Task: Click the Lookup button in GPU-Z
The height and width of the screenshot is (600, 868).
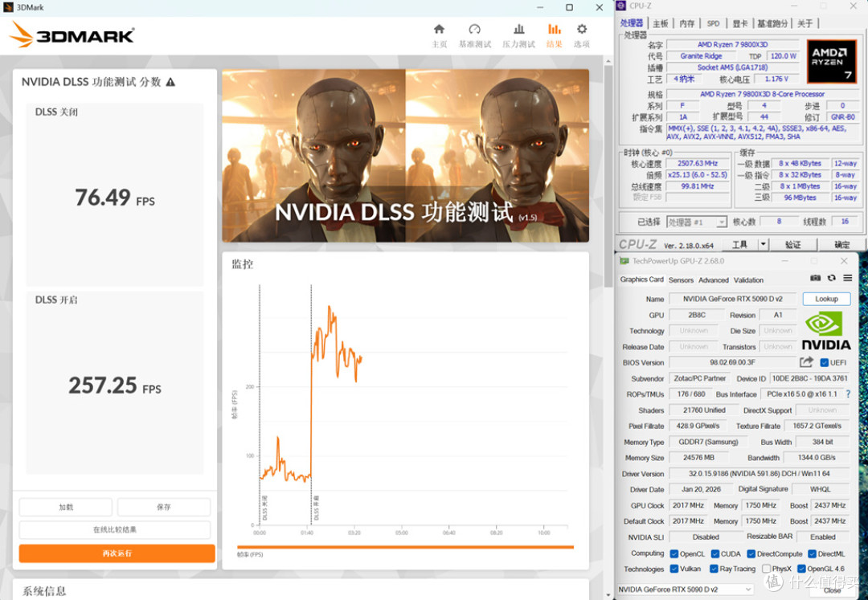Action: pos(826,299)
